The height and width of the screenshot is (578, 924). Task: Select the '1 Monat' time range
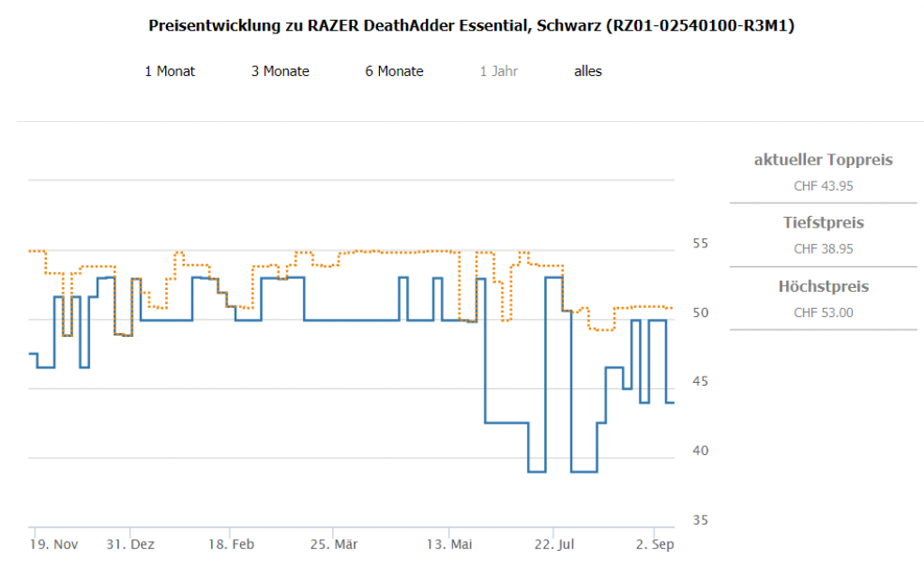pos(170,71)
